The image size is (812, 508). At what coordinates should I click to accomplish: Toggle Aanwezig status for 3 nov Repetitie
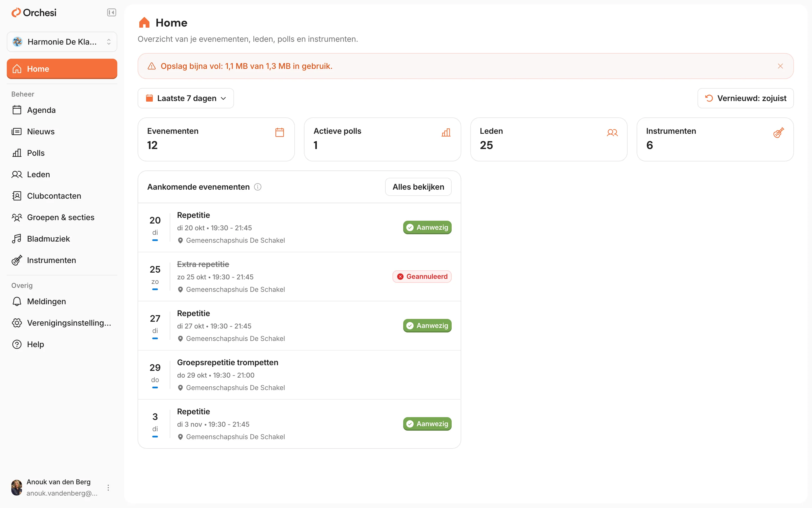pyautogui.click(x=427, y=424)
